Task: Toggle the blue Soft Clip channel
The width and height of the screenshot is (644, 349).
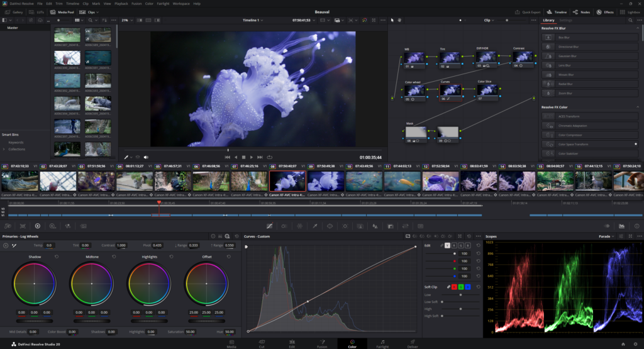Action: (x=467, y=287)
